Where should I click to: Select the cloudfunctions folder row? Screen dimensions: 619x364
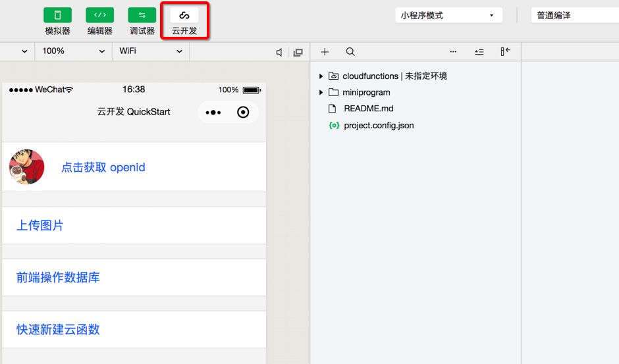click(x=416, y=76)
